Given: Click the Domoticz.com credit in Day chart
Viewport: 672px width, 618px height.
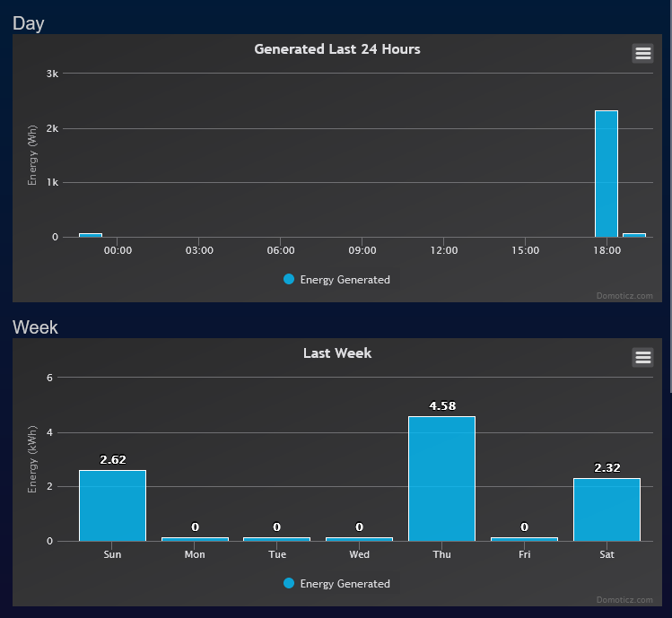Looking at the screenshot, I should click(624, 296).
